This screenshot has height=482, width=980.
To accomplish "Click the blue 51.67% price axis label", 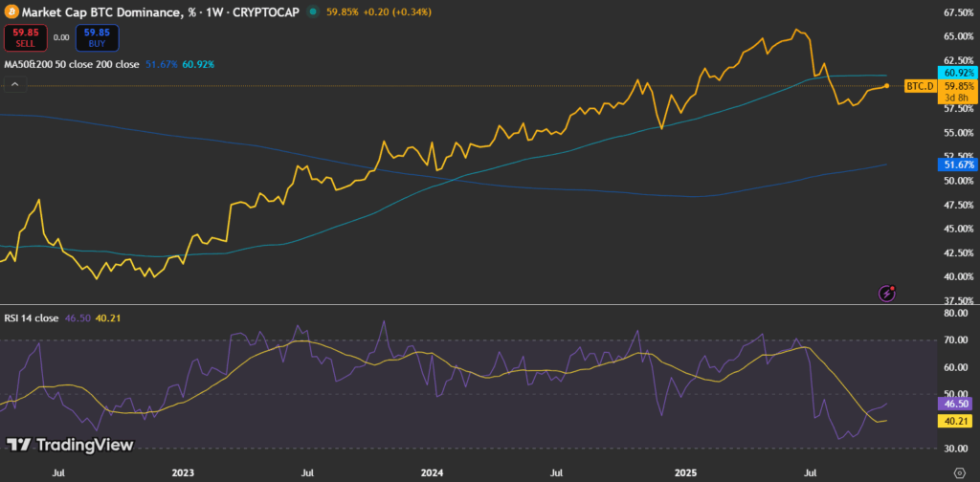I will [x=958, y=165].
